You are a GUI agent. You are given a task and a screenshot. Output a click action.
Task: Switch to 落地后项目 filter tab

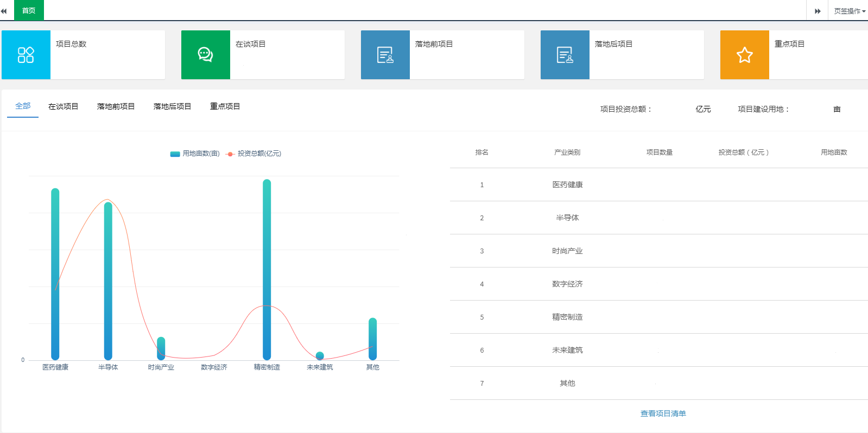172,106
